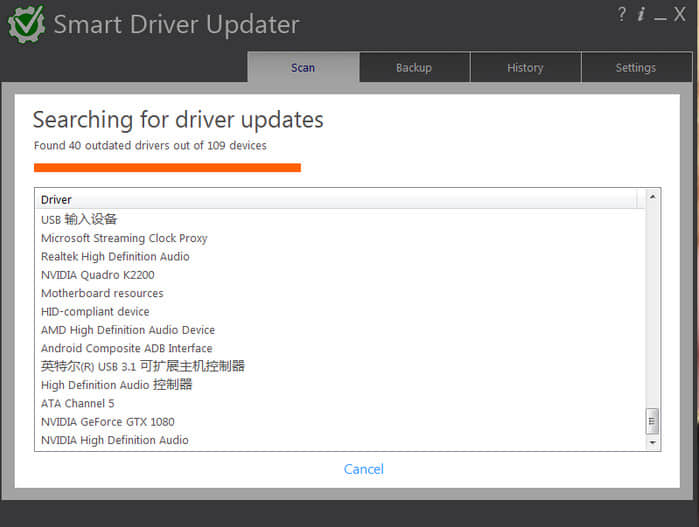Switch to the Scan tab
The image size is (699, 527).
[x=303, y=67]
